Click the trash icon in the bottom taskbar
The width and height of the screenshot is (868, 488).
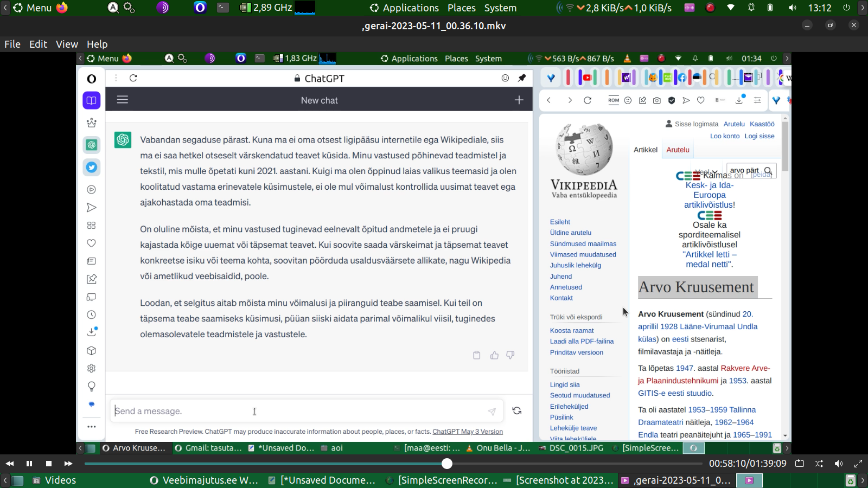coord(851,480)
